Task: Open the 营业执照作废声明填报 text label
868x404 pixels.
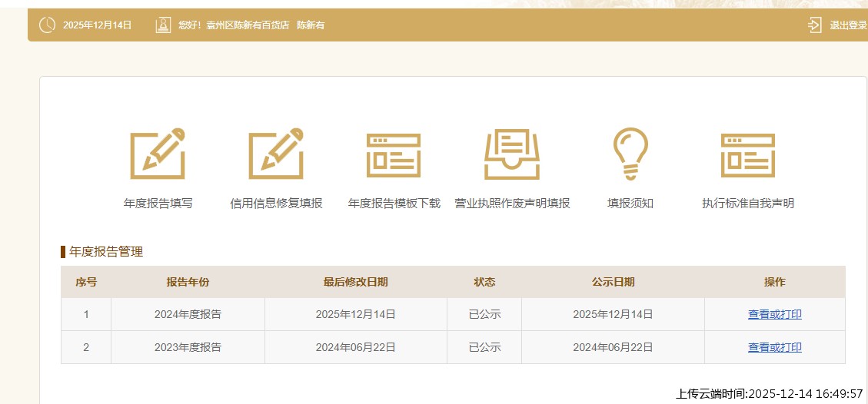Action: click(512, 204)
